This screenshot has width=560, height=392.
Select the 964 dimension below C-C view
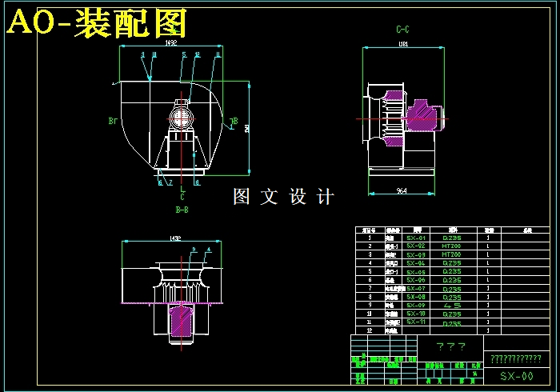pos(402,190)
